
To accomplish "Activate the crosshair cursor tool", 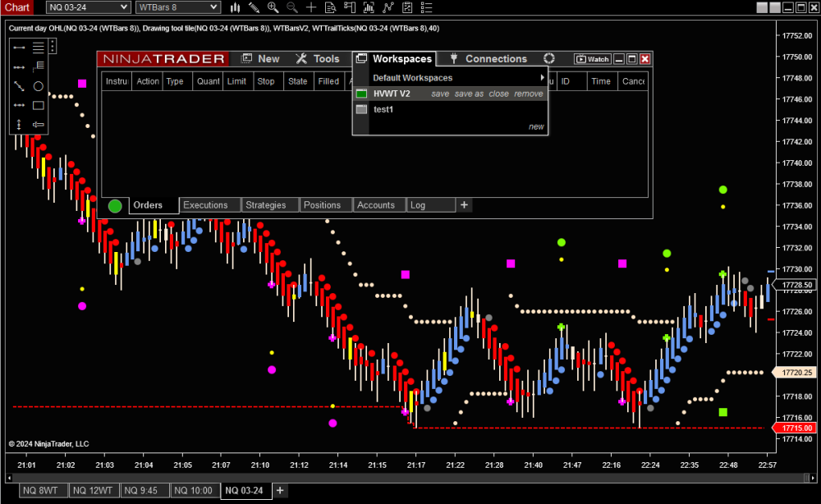I will (x=311, y=7).
